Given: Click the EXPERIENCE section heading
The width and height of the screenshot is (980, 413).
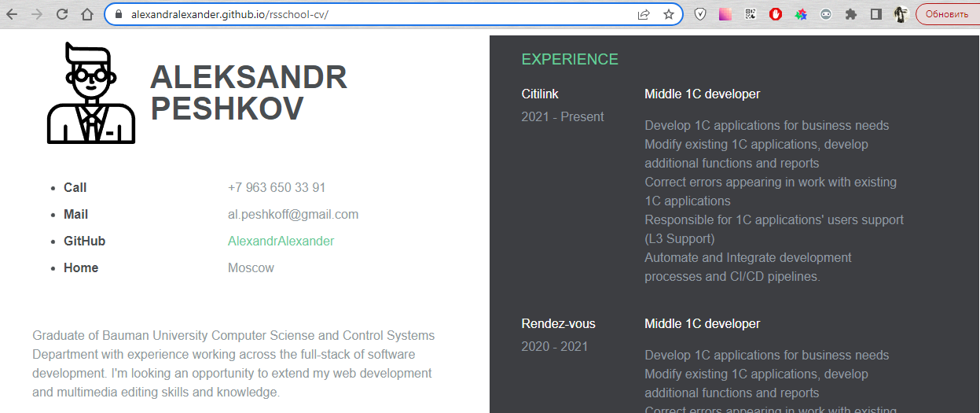Looking at the screenshot, I should click(x=570, y=59).
